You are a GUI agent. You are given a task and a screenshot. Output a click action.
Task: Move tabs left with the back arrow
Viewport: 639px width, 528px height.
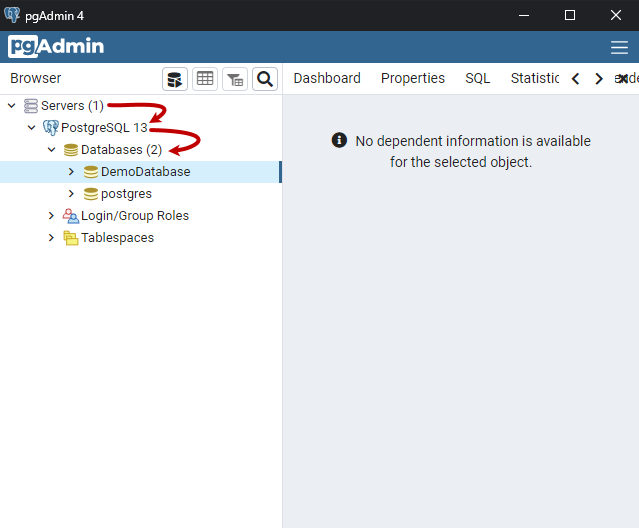point(575,79)
